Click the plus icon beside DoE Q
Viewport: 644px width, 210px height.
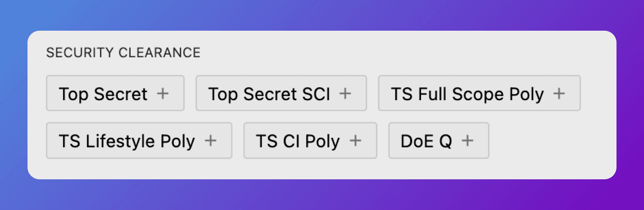point(468,141)
